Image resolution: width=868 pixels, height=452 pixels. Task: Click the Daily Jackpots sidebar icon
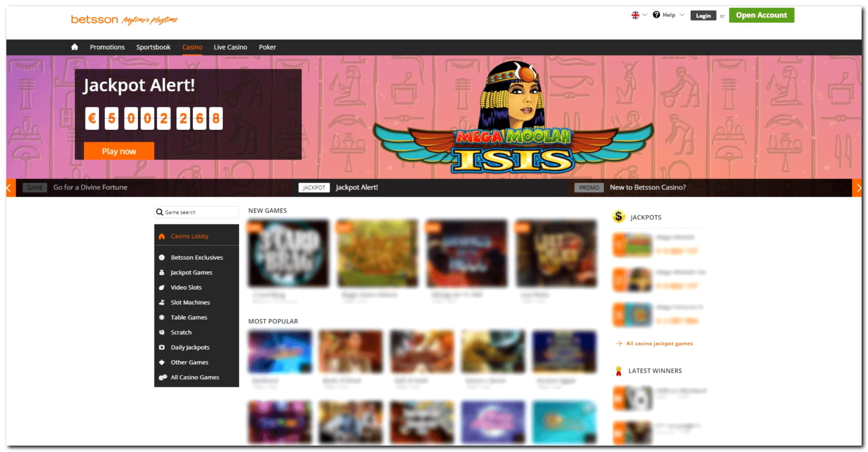[162, 347]
